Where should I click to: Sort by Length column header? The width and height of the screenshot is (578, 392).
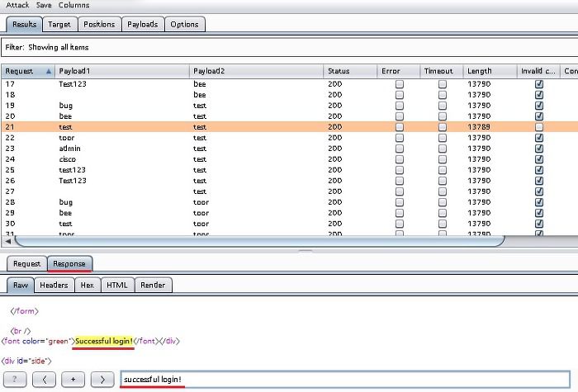490,71
